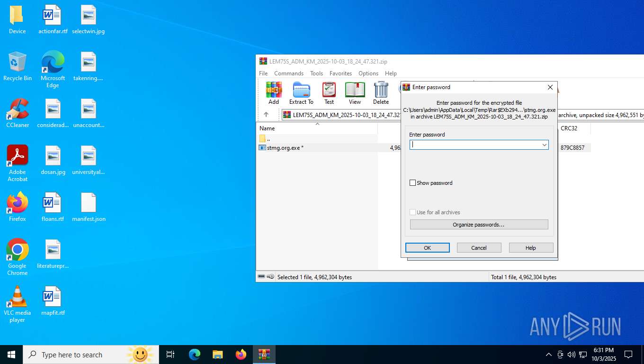The image size is (644, 364).
Task: Select the takenring image file on desktop
Action: (88, 67)
